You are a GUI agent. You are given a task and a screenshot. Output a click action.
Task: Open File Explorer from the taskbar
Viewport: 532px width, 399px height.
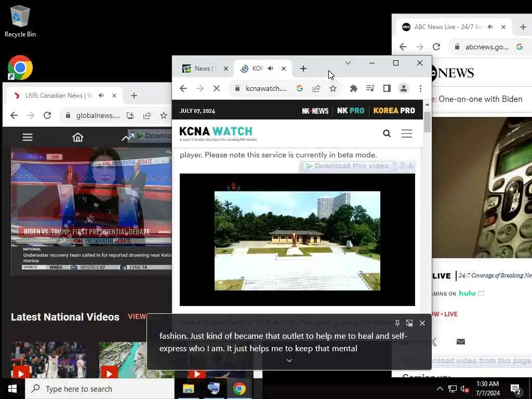[x=188, y=389]
